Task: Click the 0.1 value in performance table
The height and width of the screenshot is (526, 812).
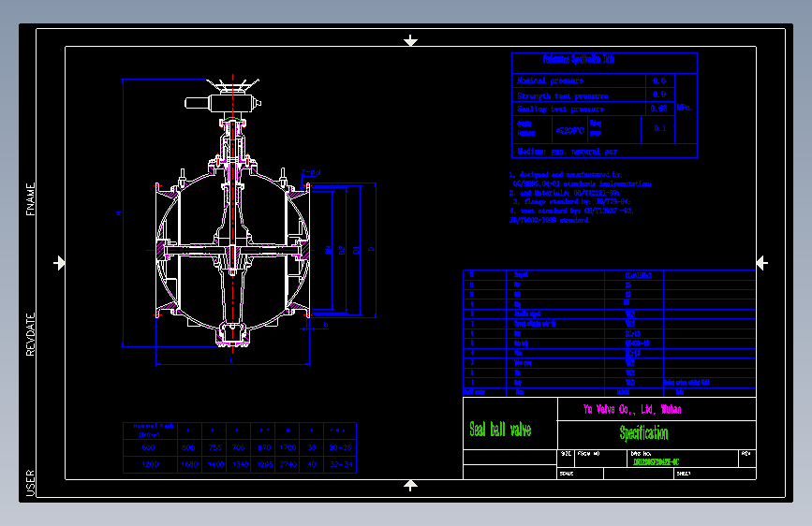Action: [659, 128]
